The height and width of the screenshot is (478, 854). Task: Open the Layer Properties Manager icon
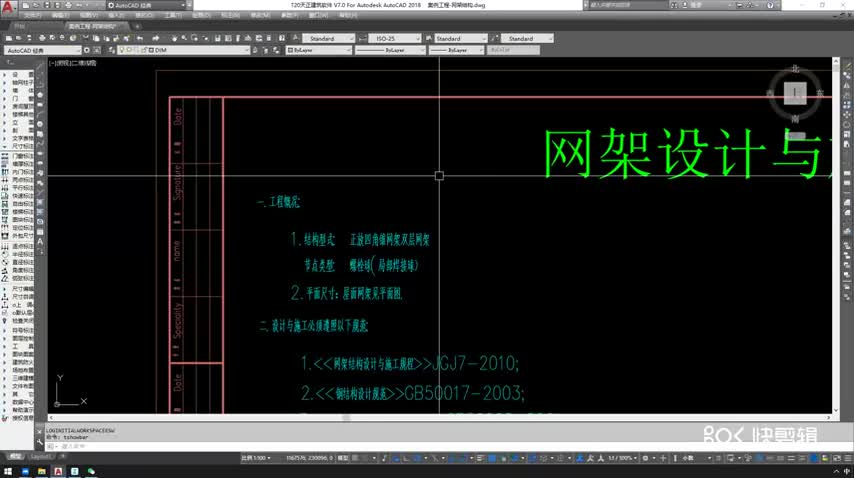tap(112, 50)
